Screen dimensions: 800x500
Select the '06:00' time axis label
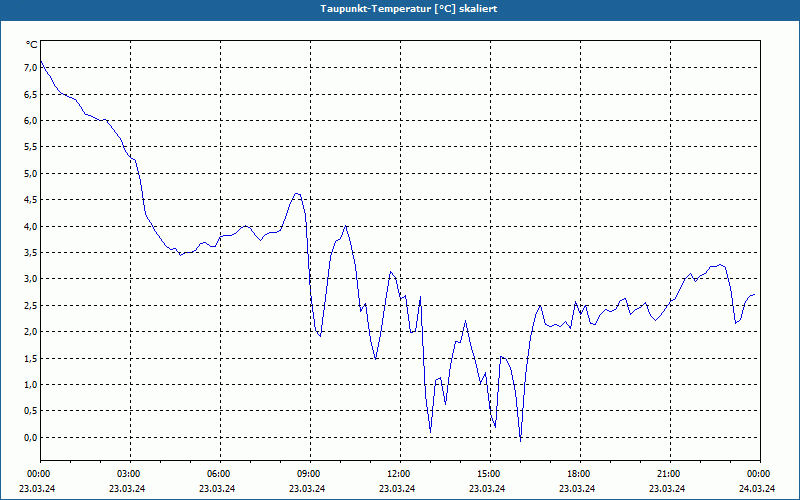(218, 473)
